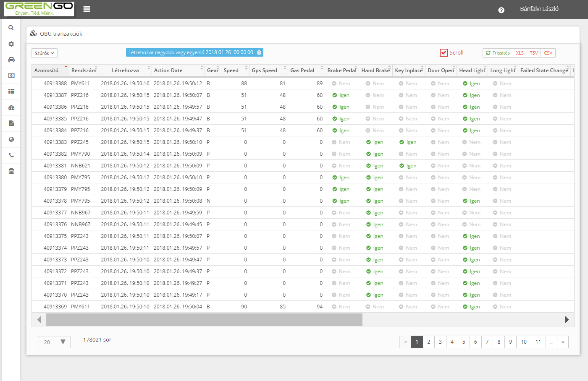This screenshot has height=381, width=588.
Task: Click the 178021 sor row count
Action: 97,340
